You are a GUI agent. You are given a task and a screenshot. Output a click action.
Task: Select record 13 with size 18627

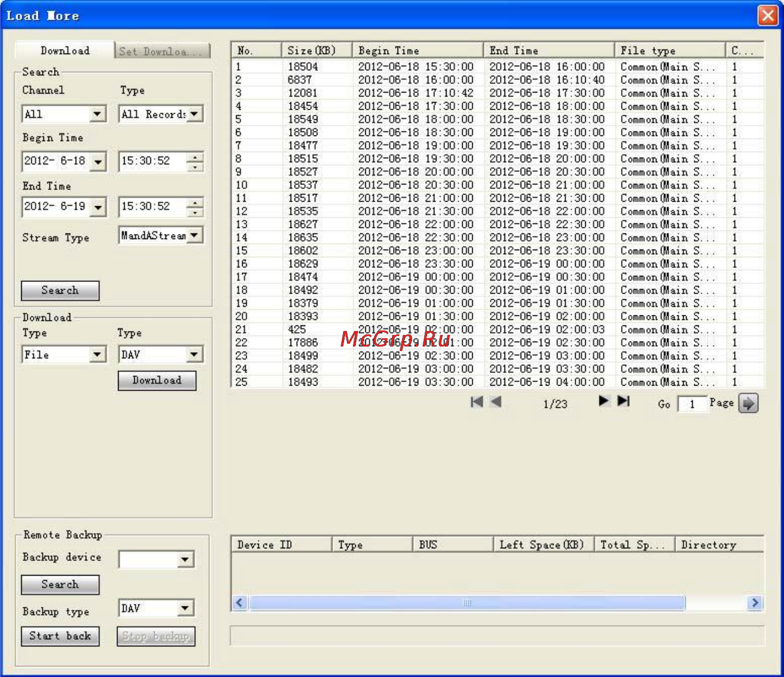[497, 225]
